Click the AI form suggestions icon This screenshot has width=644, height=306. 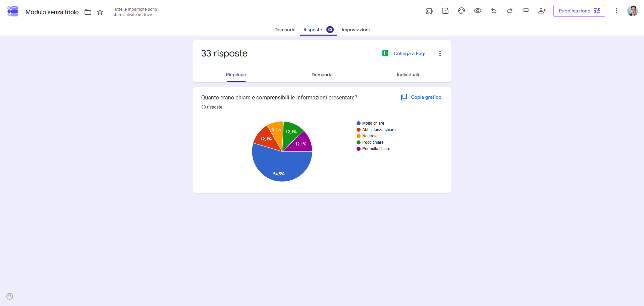(445, 11)
